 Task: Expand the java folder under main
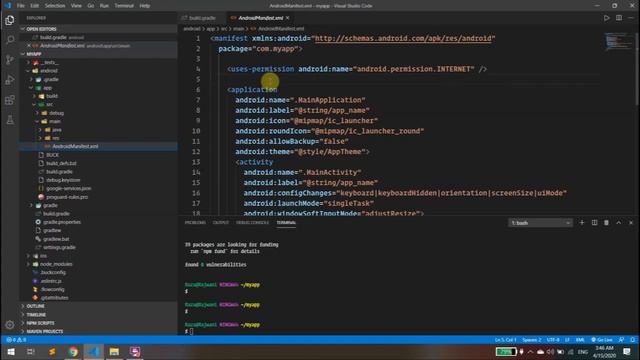click(x=98, y=129)
